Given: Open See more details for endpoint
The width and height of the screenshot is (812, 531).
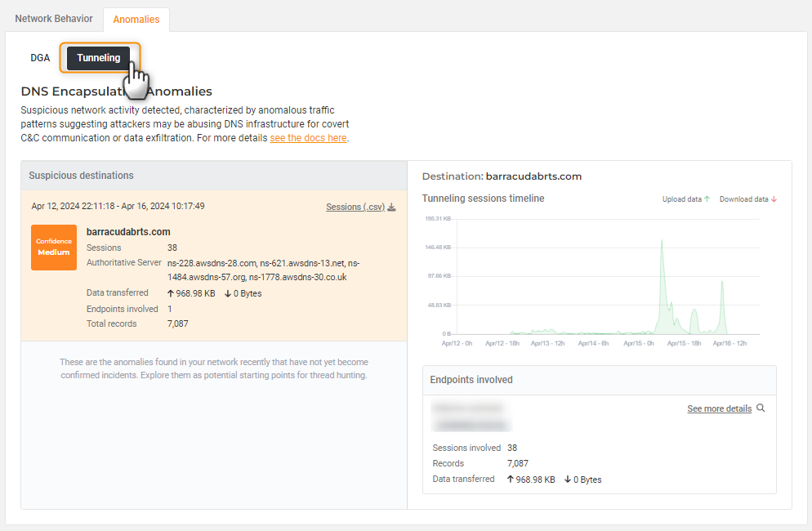Looking at the screenshot, I should click(x=719, y=408).
